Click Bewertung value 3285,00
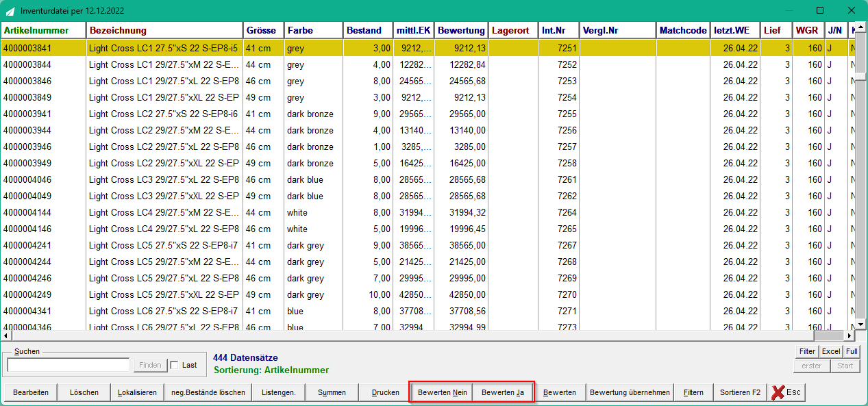This screenshot has height=406, width=868. pos(469,147)
